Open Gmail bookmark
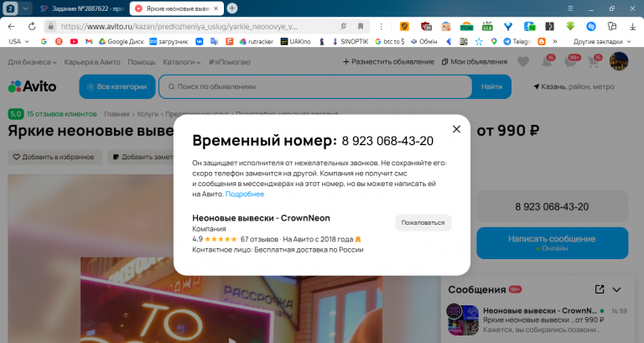 [x=89, y=41]
